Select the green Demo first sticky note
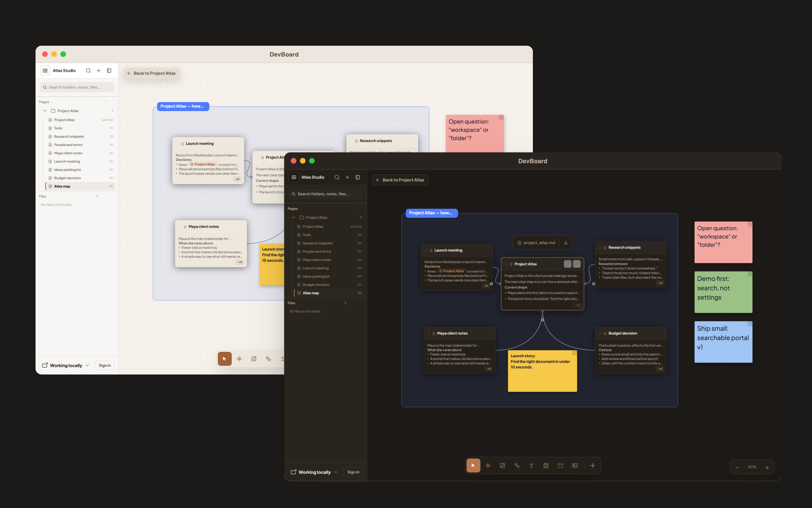 (723, 292)
